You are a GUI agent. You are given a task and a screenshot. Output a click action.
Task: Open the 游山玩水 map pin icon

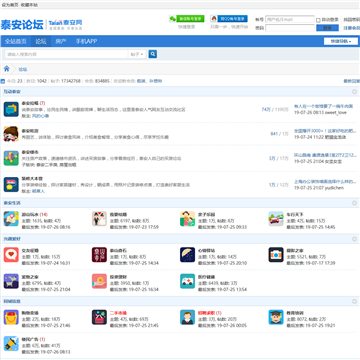11,219
